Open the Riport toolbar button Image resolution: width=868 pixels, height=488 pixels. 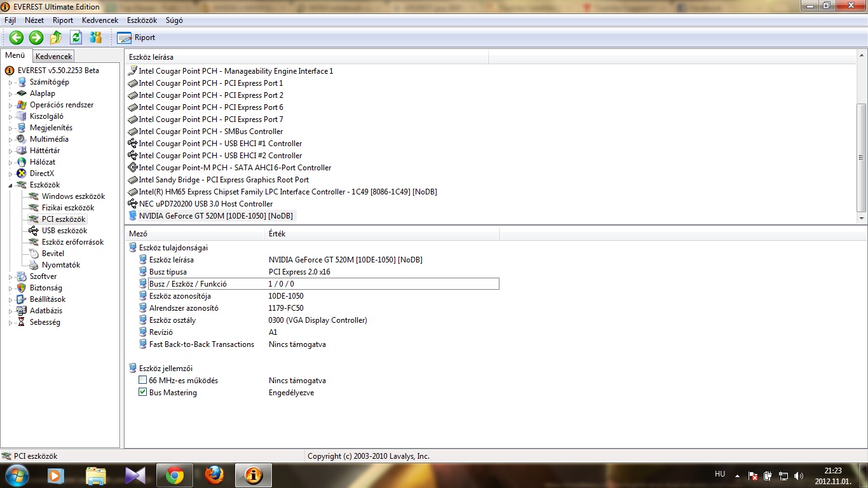136,37
